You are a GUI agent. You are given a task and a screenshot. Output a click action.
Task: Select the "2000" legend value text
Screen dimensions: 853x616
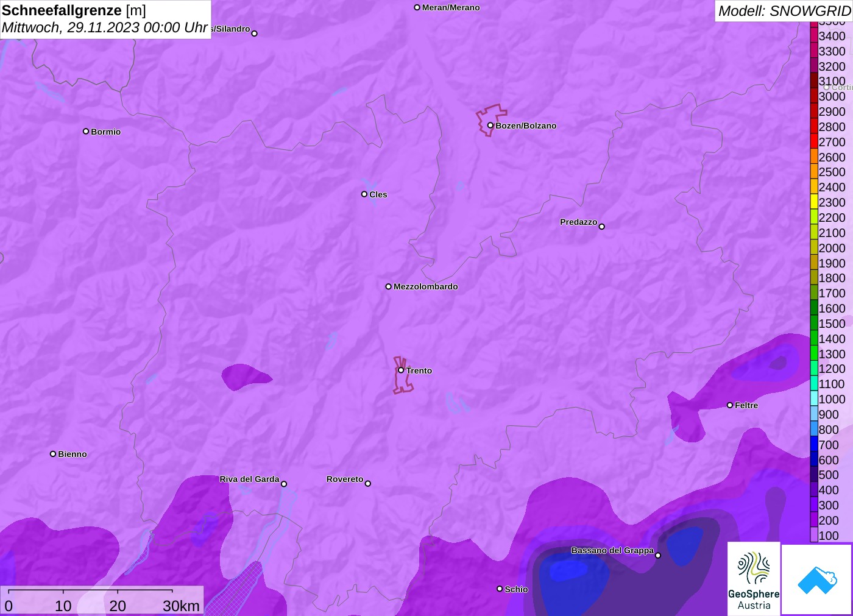[x=832, y=248]
